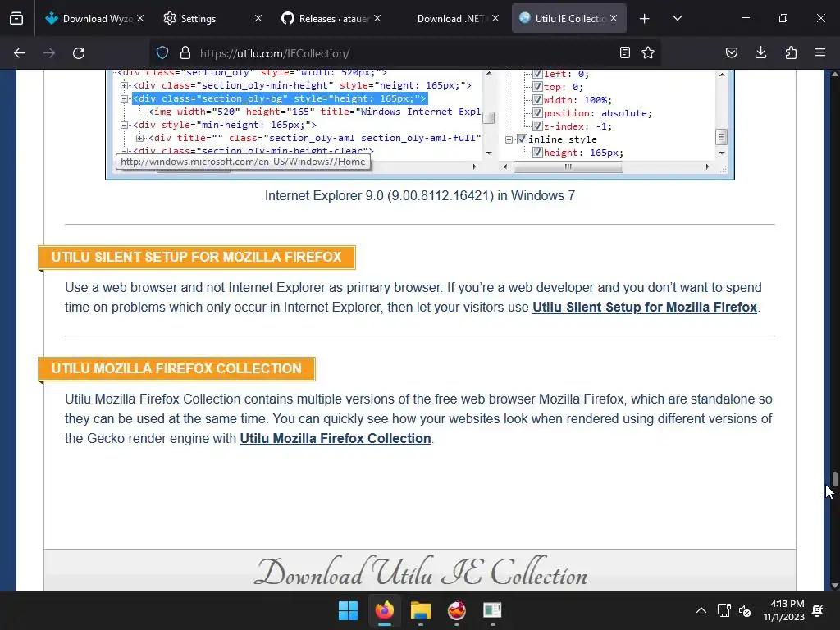
Task: Click the URL address bar
Action: pos(404,53)
